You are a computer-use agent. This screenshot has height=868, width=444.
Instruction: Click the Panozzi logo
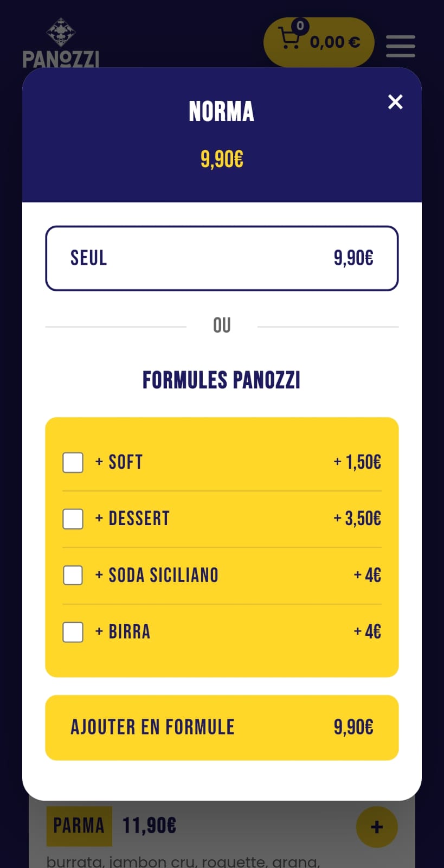[x=61, y=44]
